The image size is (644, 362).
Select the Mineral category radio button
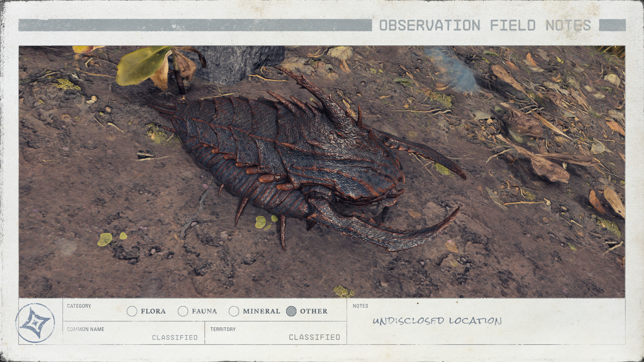click(x=234, y=311)
